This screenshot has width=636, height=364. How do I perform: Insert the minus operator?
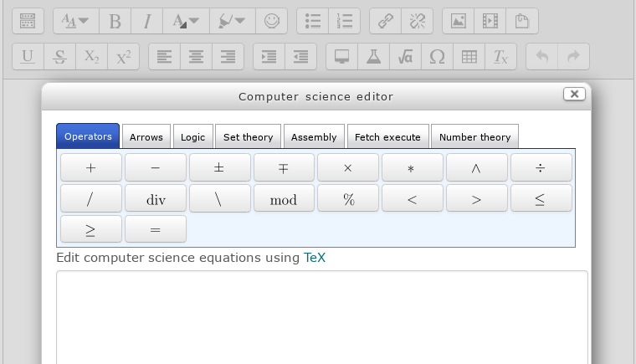(x=156, y=167)
